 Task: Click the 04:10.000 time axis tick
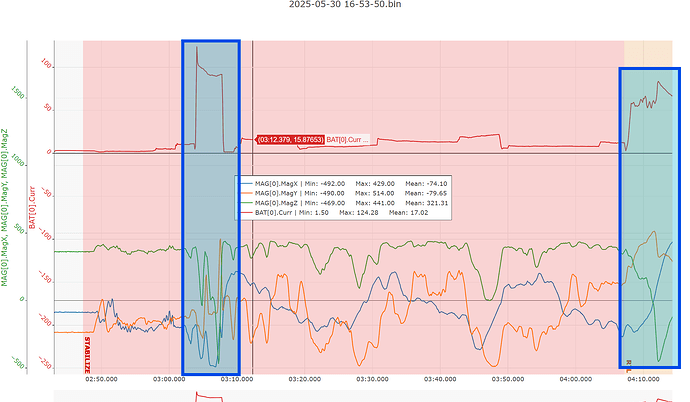click(x=643, y=379)
